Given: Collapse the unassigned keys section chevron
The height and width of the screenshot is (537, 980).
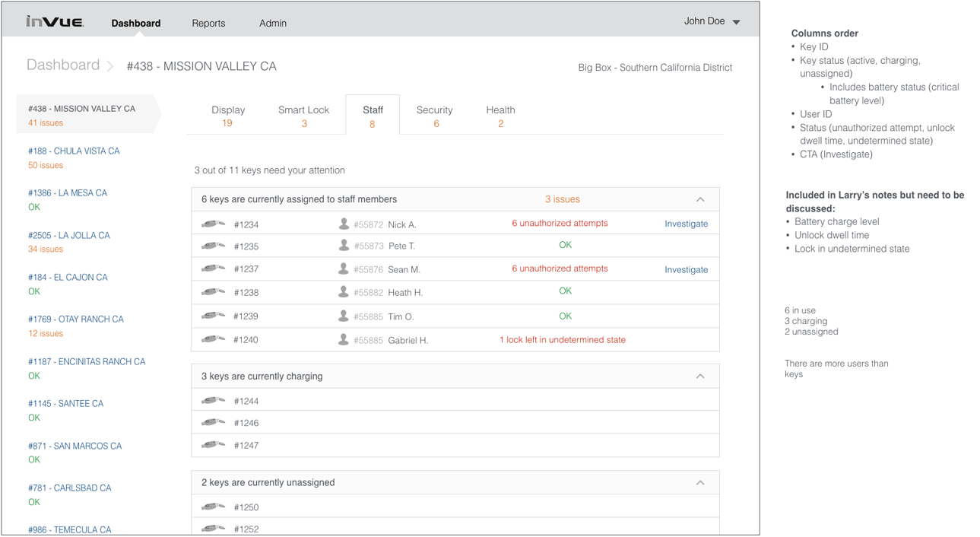Looking at the screenshot, I should [700, 483].
